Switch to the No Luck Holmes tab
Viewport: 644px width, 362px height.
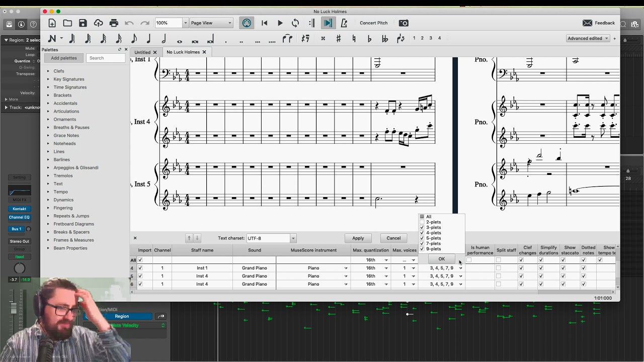pos(183,52)
